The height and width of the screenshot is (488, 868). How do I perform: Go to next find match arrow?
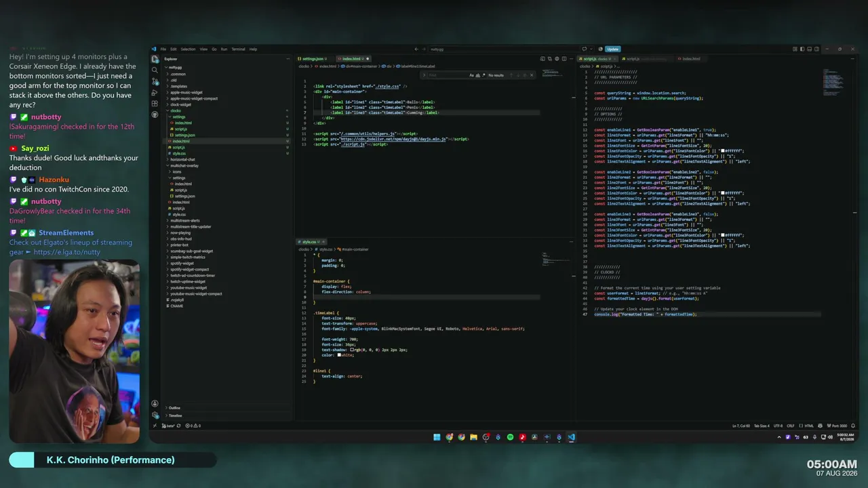pyautogui.click(x=518, y=75)
